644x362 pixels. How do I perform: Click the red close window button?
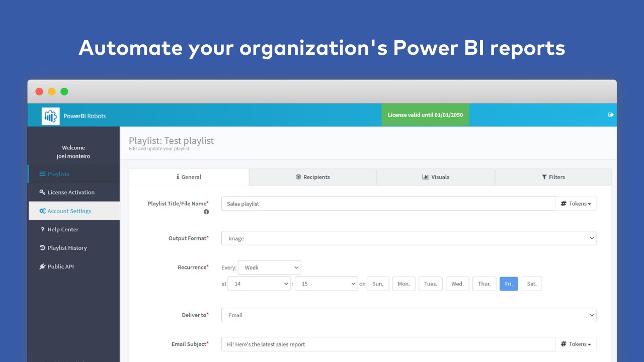coord(39,92)
